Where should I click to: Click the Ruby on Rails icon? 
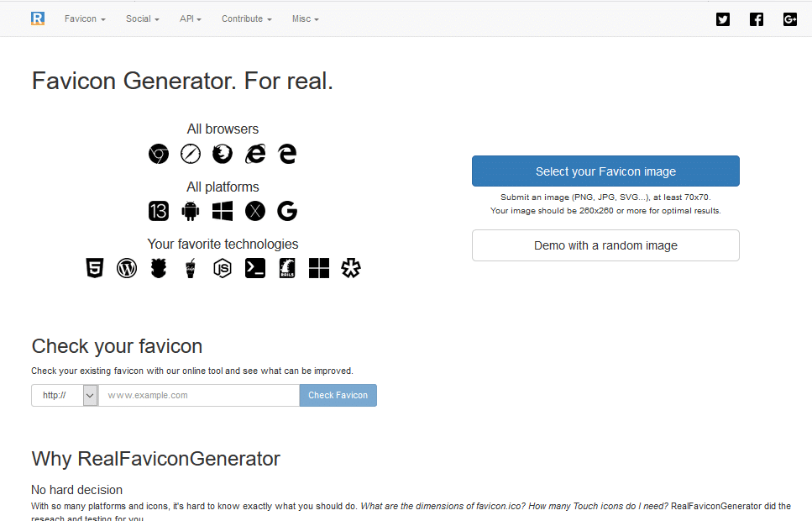287,268
